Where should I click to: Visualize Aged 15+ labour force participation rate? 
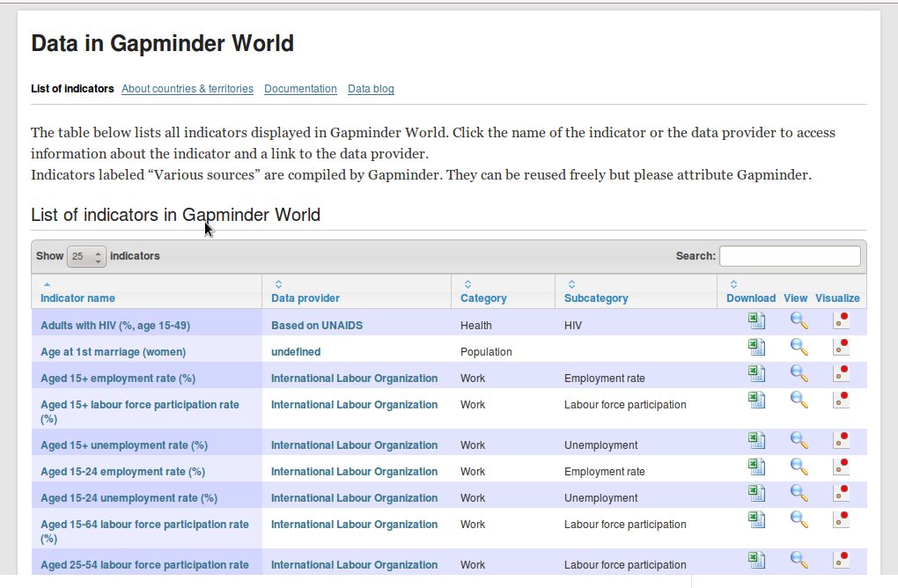point(841,401)
